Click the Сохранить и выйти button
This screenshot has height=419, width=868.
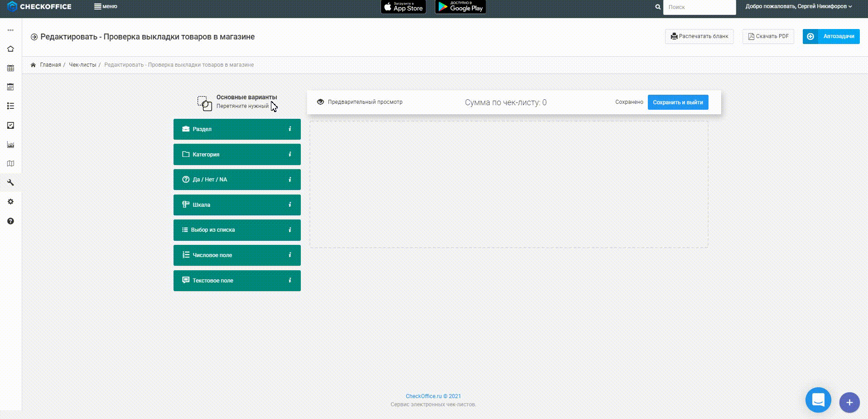[677, 102]
